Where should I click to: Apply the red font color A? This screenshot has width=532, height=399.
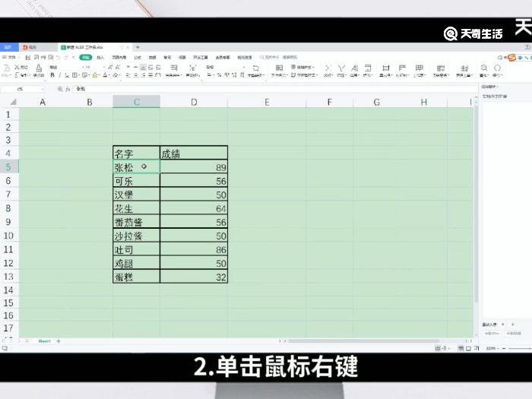(x=105, y=75)
